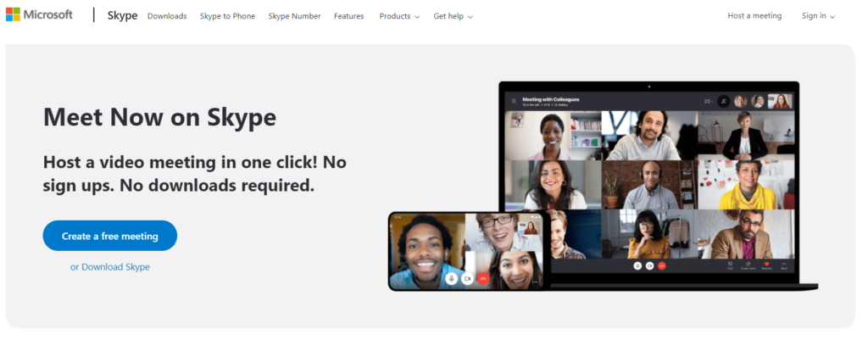
Task: Open the Sign in dropdown
Action: [818, 16]
